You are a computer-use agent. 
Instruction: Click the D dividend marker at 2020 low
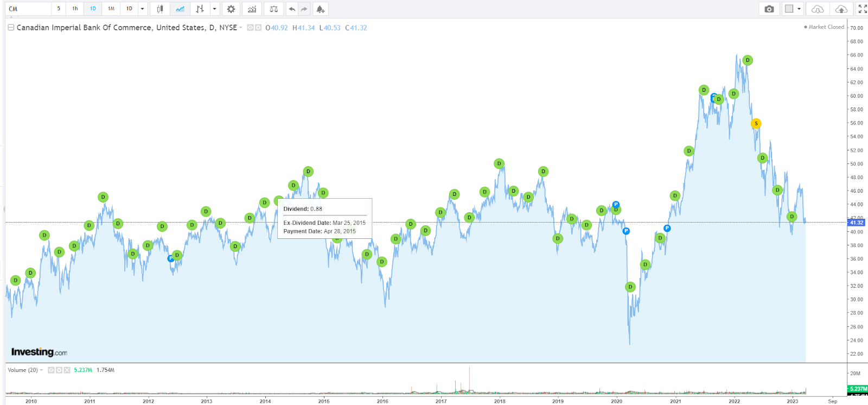click(x=630, y=287)
